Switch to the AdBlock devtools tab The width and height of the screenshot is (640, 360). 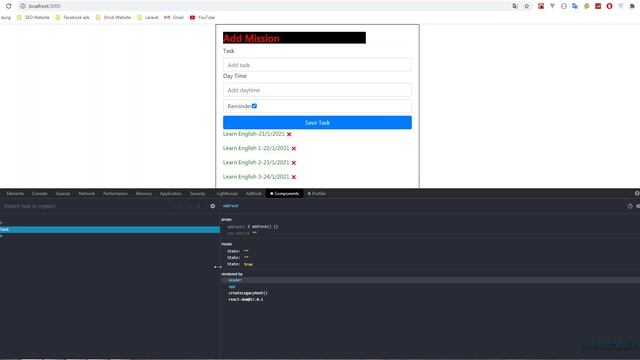pyautogui.click(x=253, y=193)
